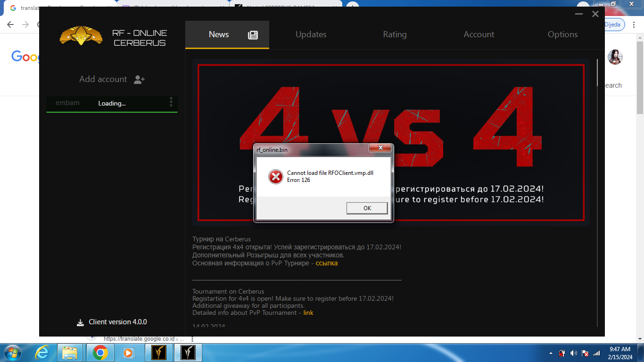Screen dimensions: 644x362
Task: Close the Cerberus launcher window
Action: tap(595, 14)
